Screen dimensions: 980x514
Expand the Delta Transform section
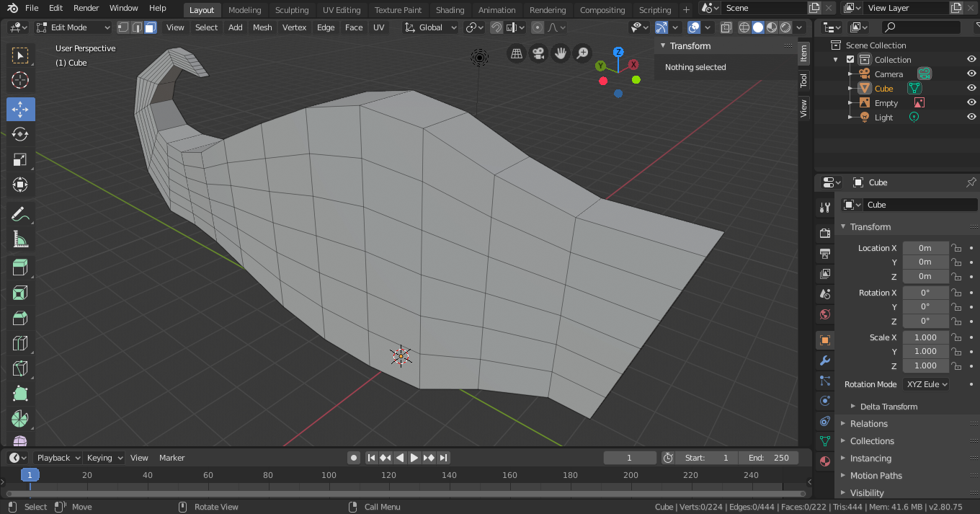coord(888,407)
